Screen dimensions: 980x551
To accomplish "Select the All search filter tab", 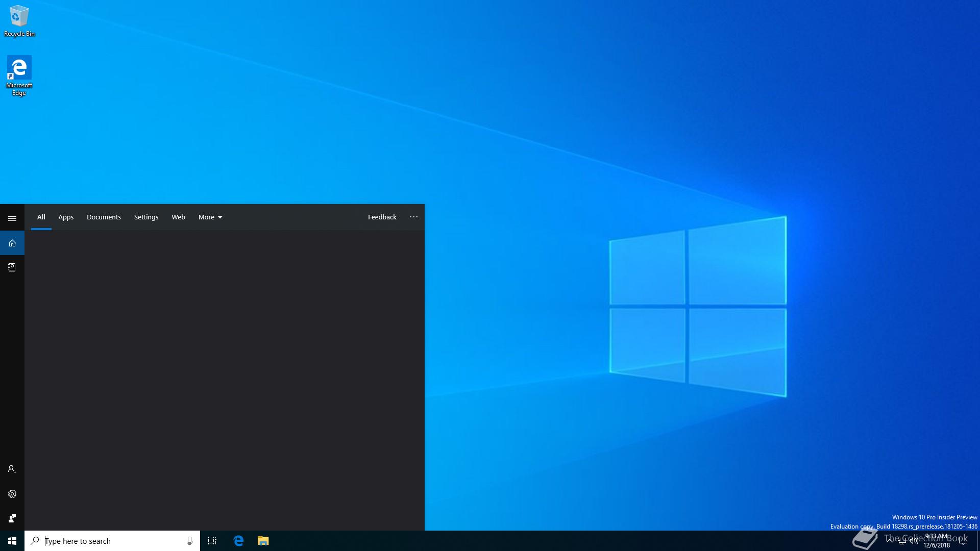I will pyautogui.click(x=41, y=217).
